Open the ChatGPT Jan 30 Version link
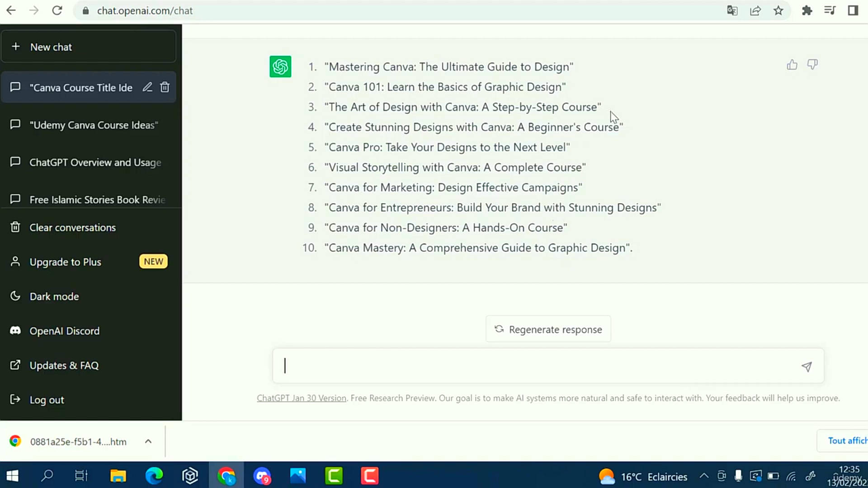Image resolution: width=868 pixels, height=488 pixels. coord(302,398)
